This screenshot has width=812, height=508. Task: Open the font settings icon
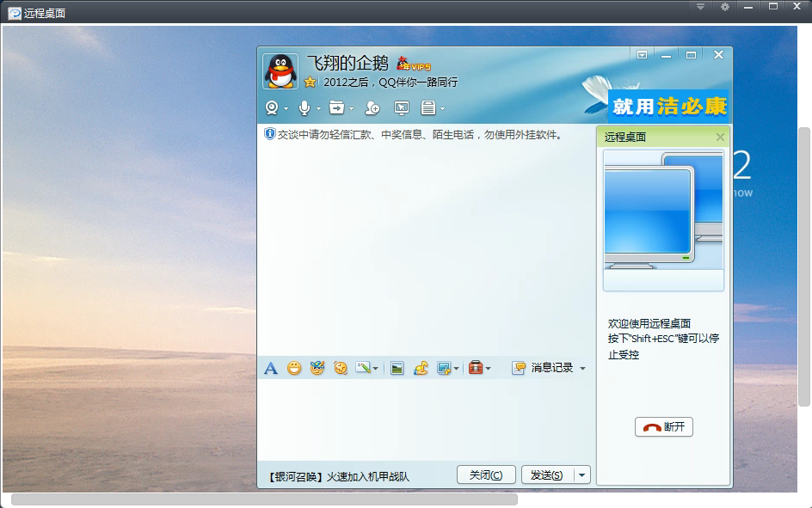[271, 368]
